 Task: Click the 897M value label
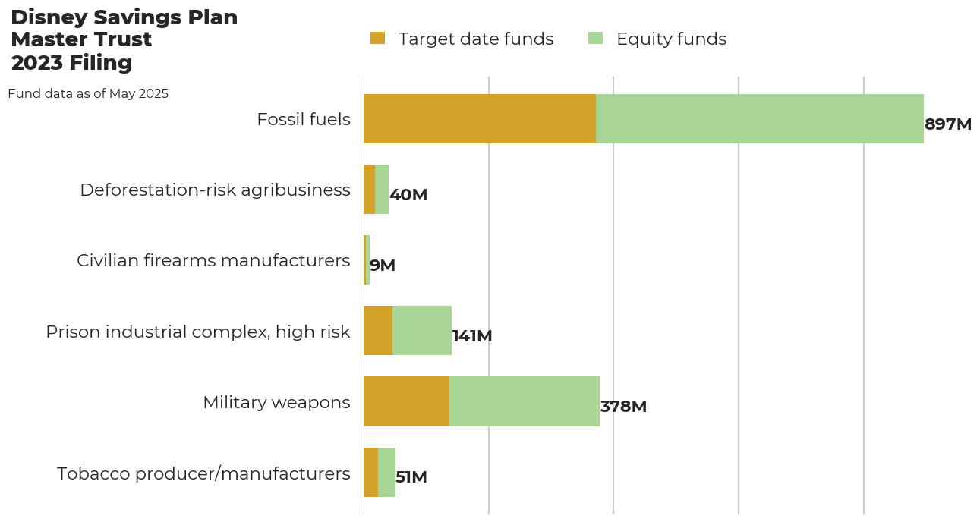click(x=948, y=124)
